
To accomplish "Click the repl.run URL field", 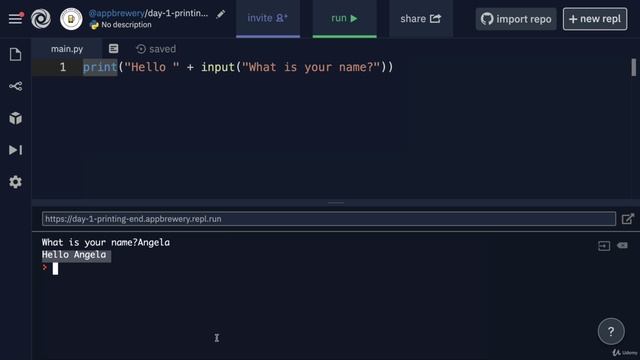I will (x=329, y=219).
